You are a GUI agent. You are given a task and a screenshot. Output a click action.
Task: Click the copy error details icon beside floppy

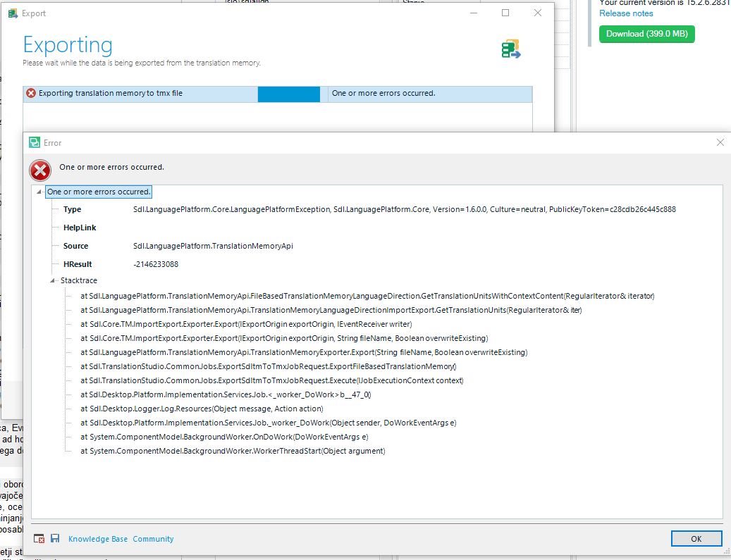[x=39, y=539]
